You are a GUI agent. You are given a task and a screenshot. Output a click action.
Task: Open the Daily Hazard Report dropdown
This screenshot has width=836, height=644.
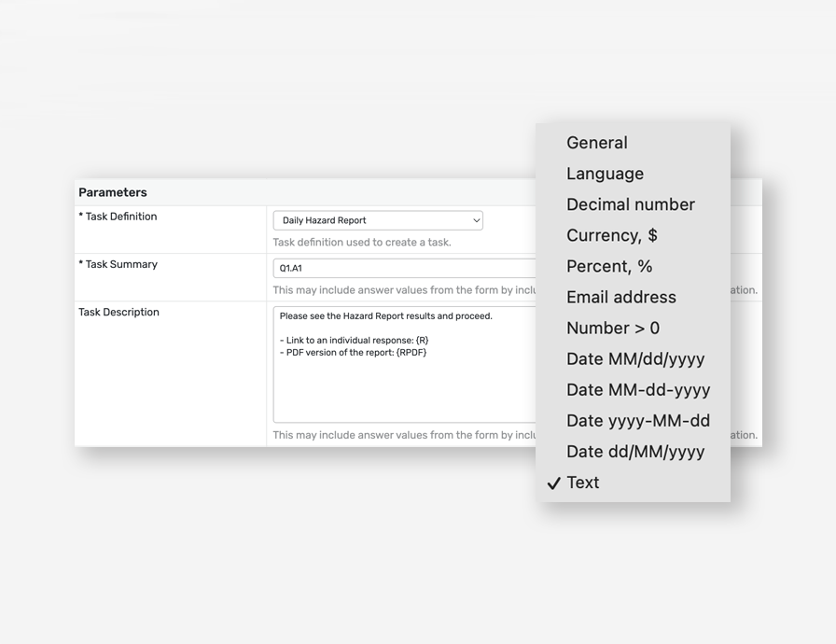click(x=377, y=220)
